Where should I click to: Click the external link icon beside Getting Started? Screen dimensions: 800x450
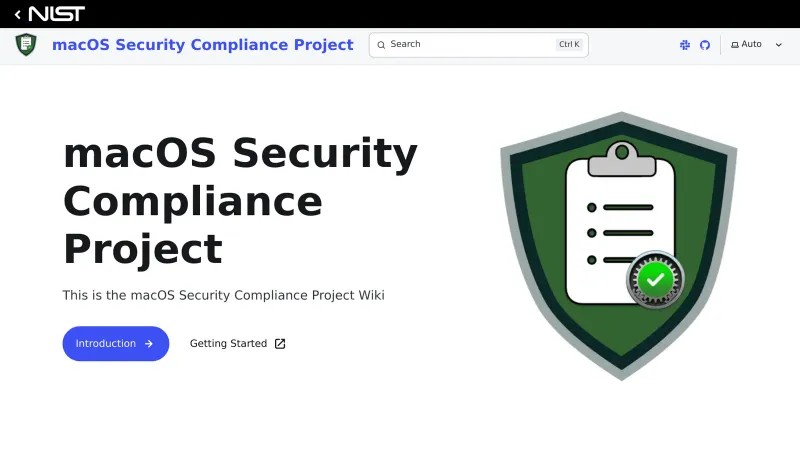pyautogui.click(x=280, y=344)
